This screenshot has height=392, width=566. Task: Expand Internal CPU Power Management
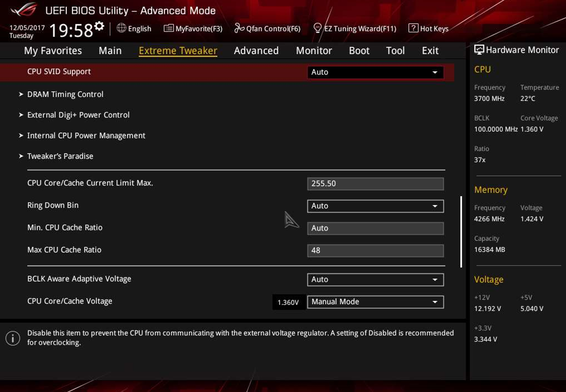pyautogui.click(x=86, y=136)
